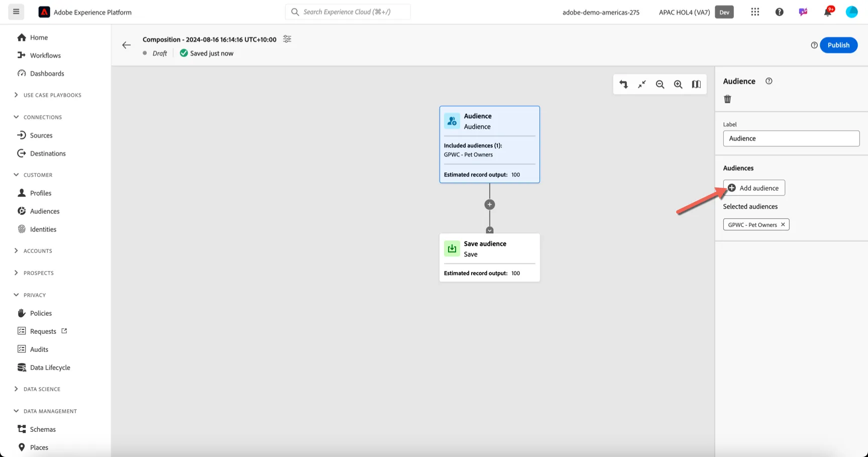Open the purple feedback chat icon
Viewport: 868px width, 457px height.
click(803, 12)
